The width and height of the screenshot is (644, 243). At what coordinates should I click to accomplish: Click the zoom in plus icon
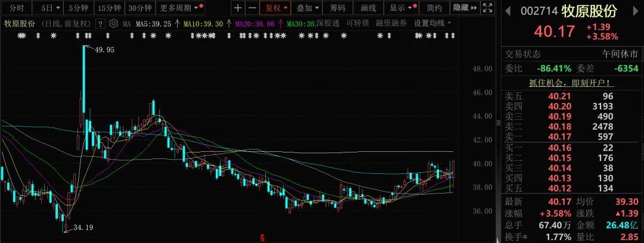point(238,8)
